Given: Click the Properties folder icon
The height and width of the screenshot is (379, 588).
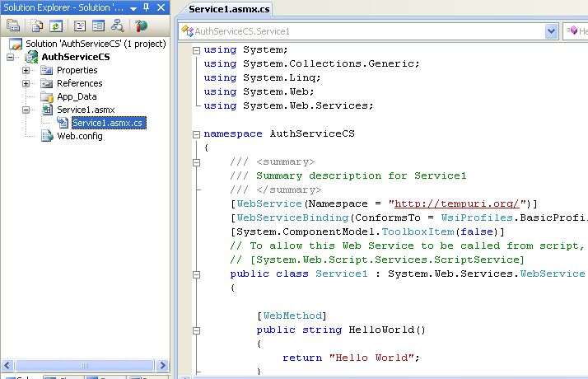Looking at the screenshot, I should click(x=47, y=70).
